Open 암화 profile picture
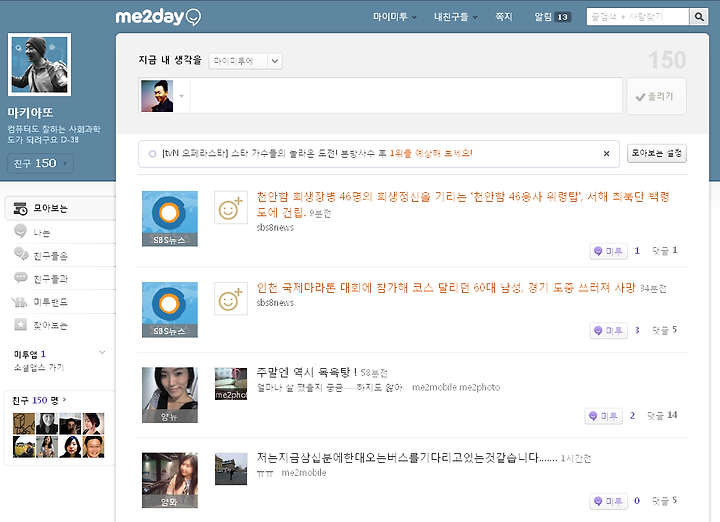The image size is (720, 522). pyautogui.click(x=170, y=480)
